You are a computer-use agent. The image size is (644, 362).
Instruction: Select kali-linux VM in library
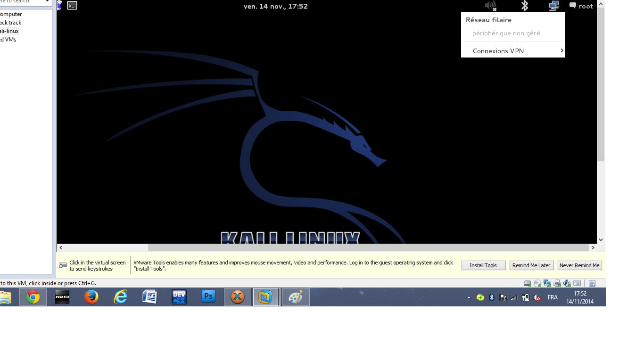(9, 31)
